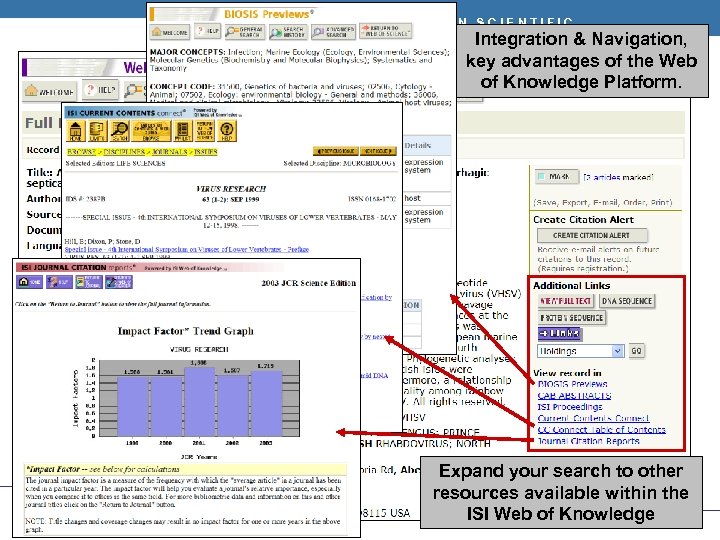Click Home icon in Current Contents Connect
This screenshot has height=540, width=720.
tap(75, 131)
